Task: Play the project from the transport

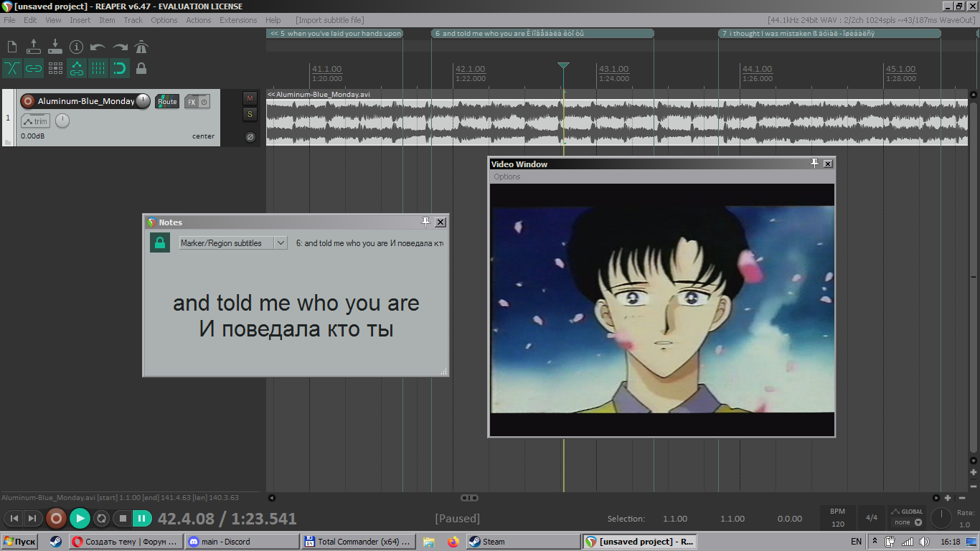Action: tap(80, 518)
